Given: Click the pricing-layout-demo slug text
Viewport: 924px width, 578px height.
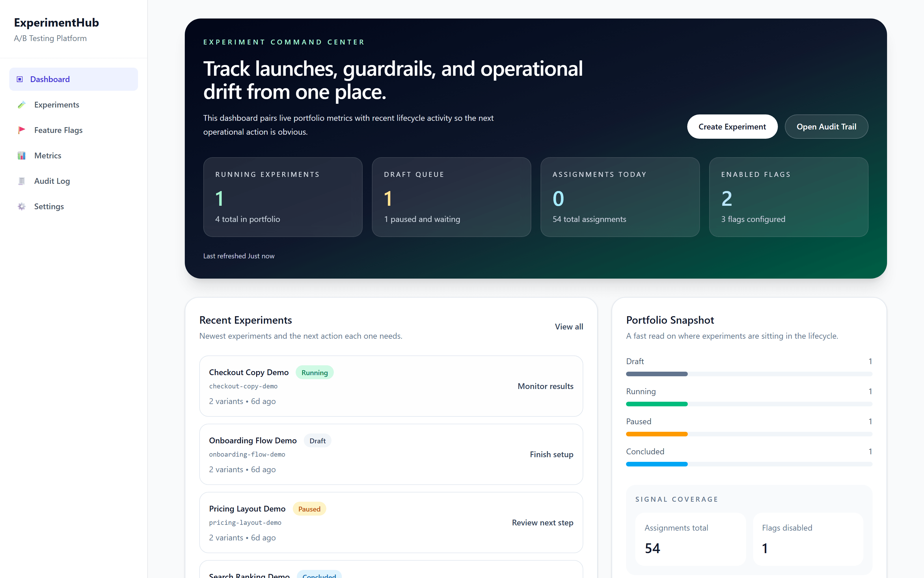Looking at the screenshot, I should 245,523.
